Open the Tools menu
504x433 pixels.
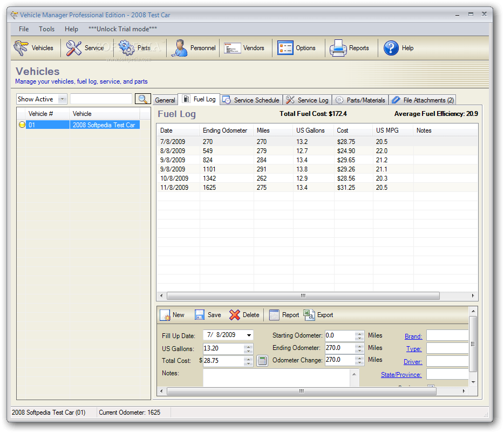point(46,29)
